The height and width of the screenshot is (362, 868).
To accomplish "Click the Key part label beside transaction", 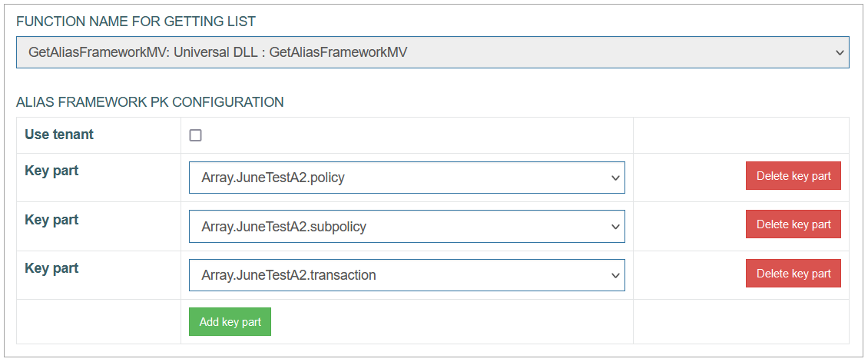I will pos(51,268).
